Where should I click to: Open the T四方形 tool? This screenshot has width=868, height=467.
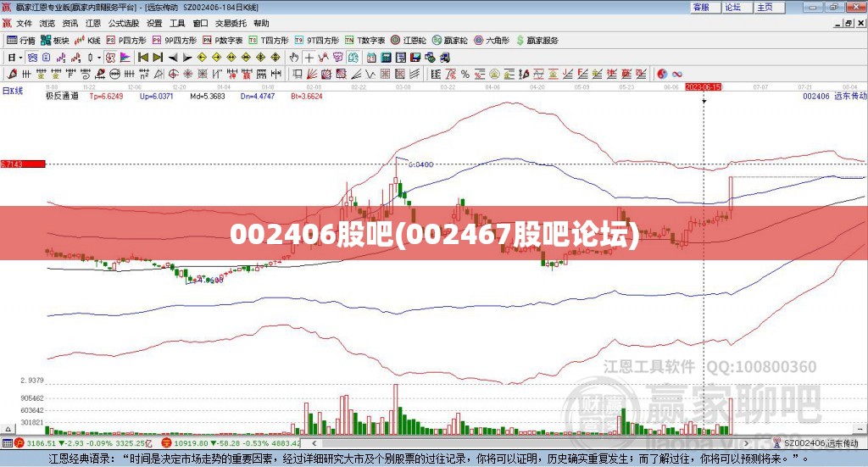click(269, 41)
